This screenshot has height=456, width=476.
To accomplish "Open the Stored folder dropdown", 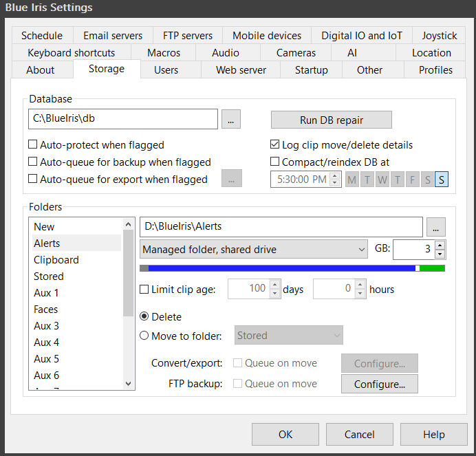I will [289, 335].
